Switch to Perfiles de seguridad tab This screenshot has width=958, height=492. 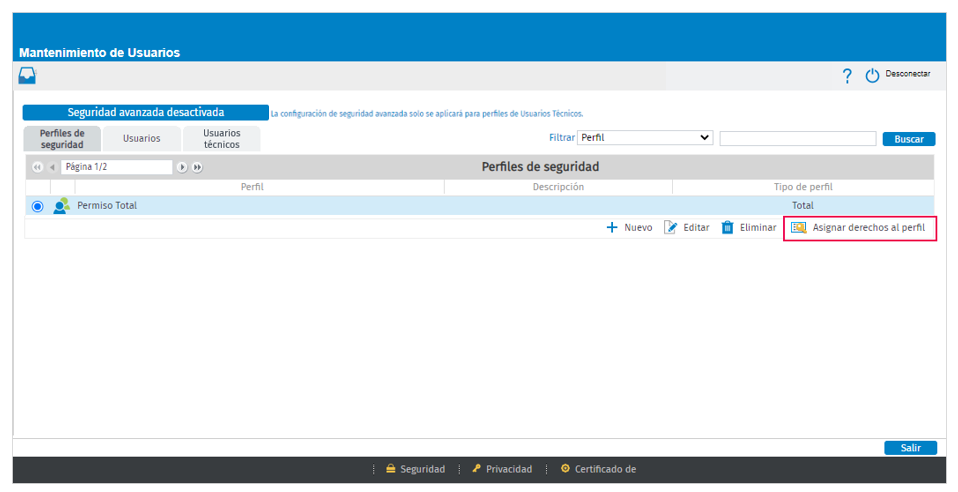point(62,139)
